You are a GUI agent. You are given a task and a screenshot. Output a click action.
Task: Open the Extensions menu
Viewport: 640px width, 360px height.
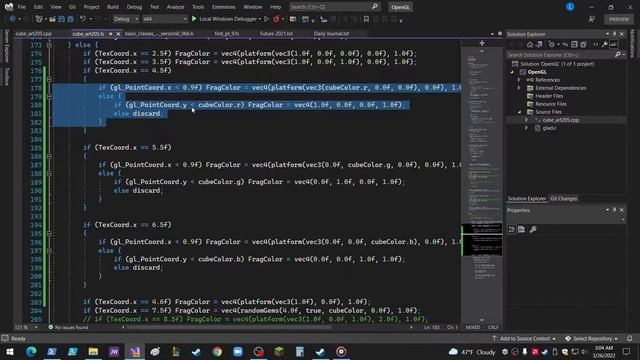224,7
